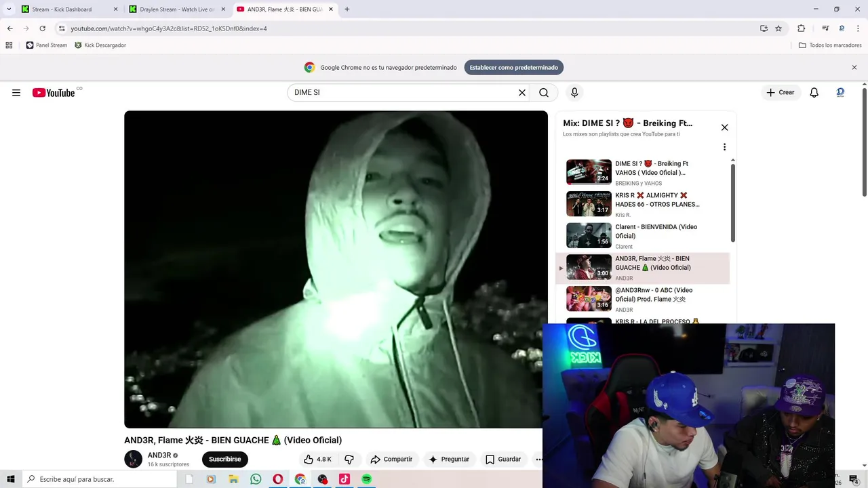Click the Mix playlist scrollbar
Viewport: 868px width, 488px height.
(x=733, y=202)
